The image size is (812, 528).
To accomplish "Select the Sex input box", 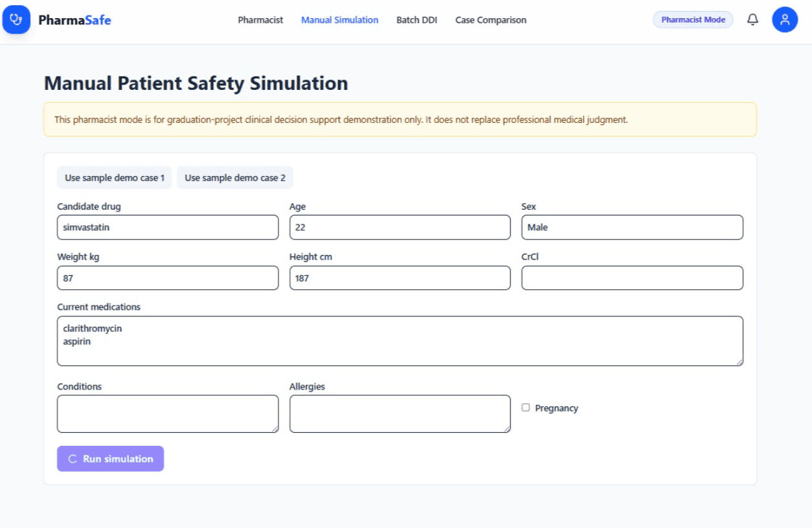I will click(632, 227).
